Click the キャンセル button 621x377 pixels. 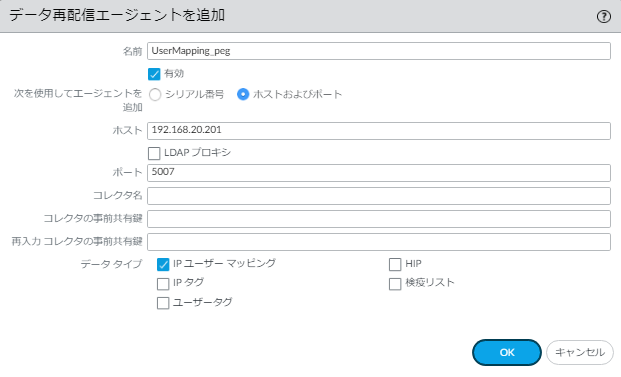(580, 352)
